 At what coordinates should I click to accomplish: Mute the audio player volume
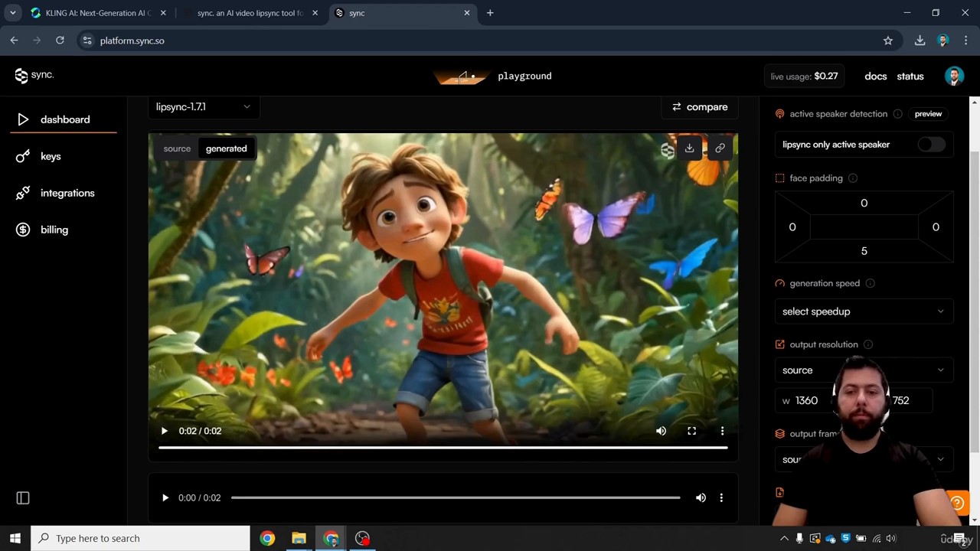tap(701, 497)
